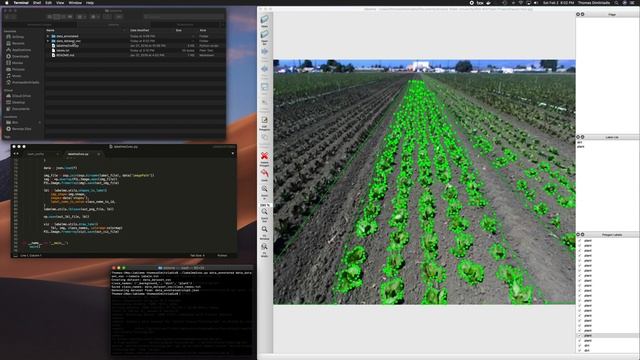Viewport: 640px width, 360px height.
Task: Sort Finder list by Kind column
Action: (x=203, y=30)
